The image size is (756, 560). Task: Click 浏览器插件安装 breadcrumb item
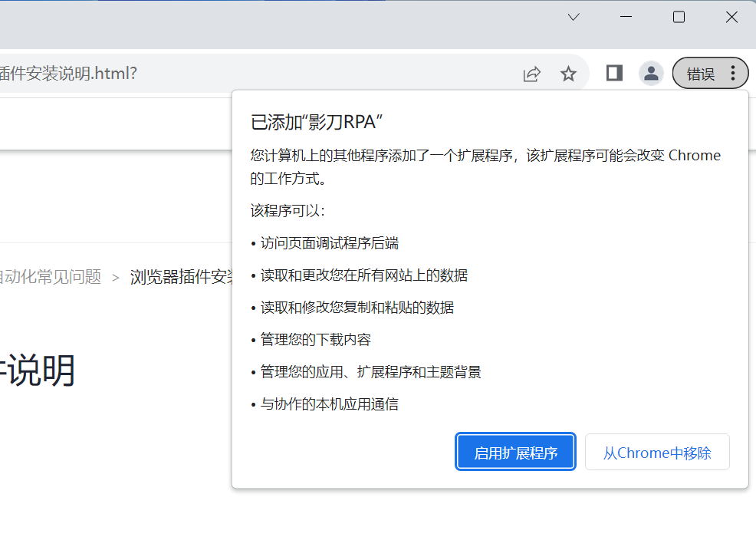click(181, 277)
